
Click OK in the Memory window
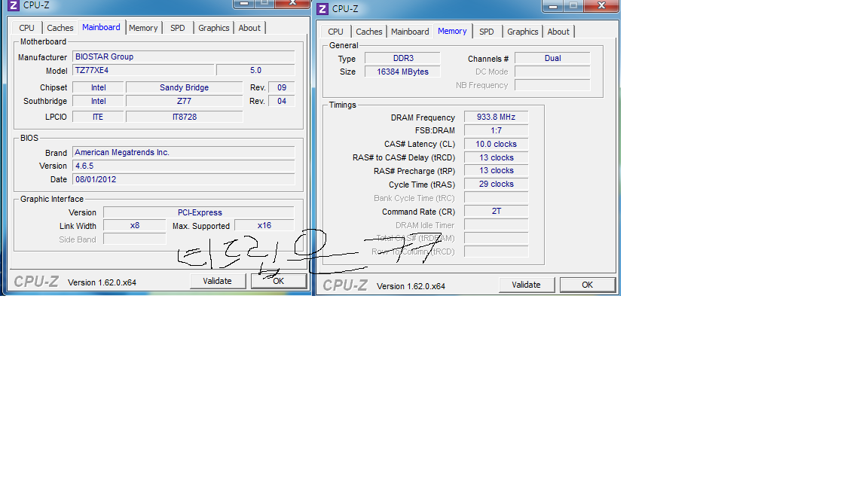(x=587, y=285)
